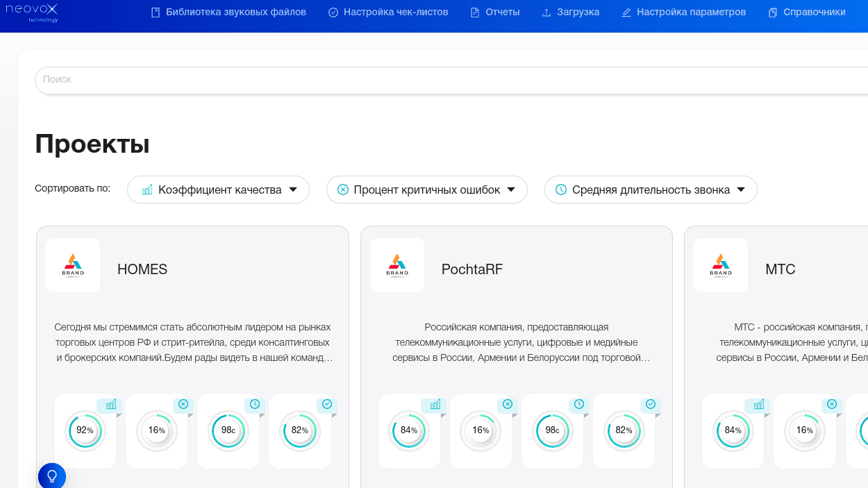
Task: Click the HOMES card quality chart icon
Action: [x=110, y=405]
